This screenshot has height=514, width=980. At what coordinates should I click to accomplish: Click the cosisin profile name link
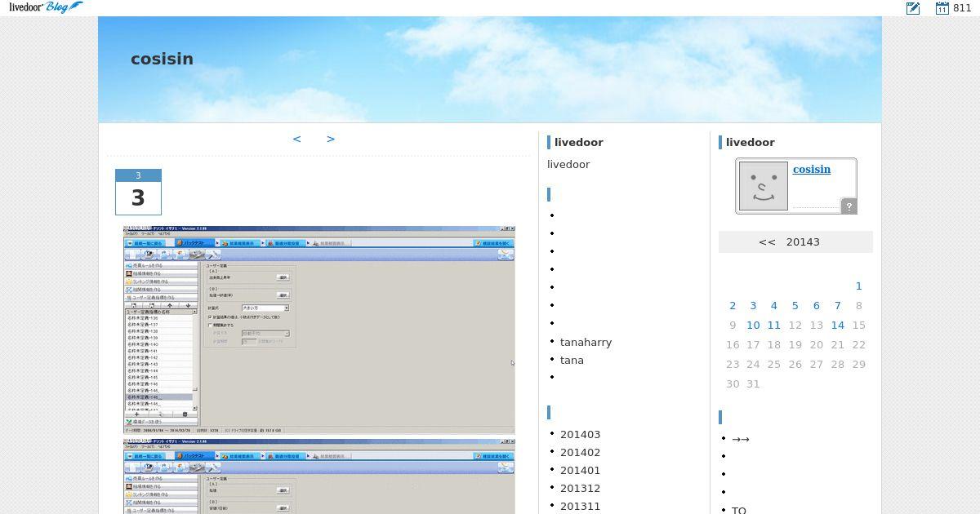point(811,169)
